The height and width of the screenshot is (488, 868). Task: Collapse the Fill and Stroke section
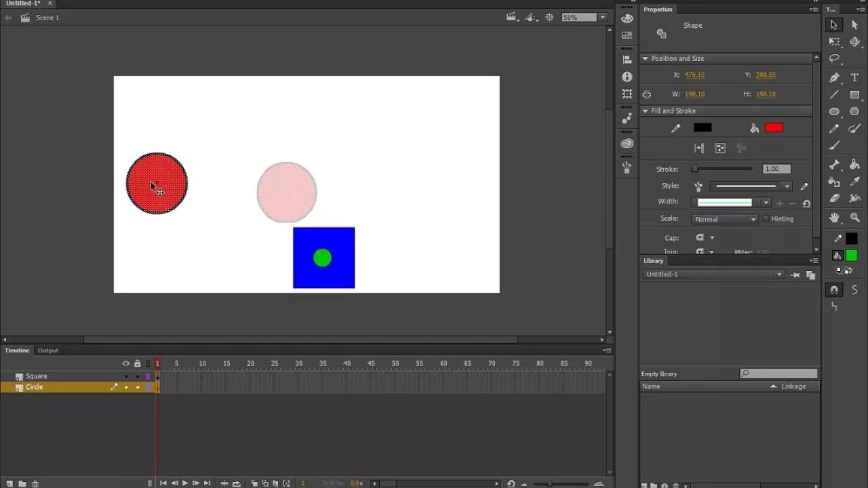(645, 111)
